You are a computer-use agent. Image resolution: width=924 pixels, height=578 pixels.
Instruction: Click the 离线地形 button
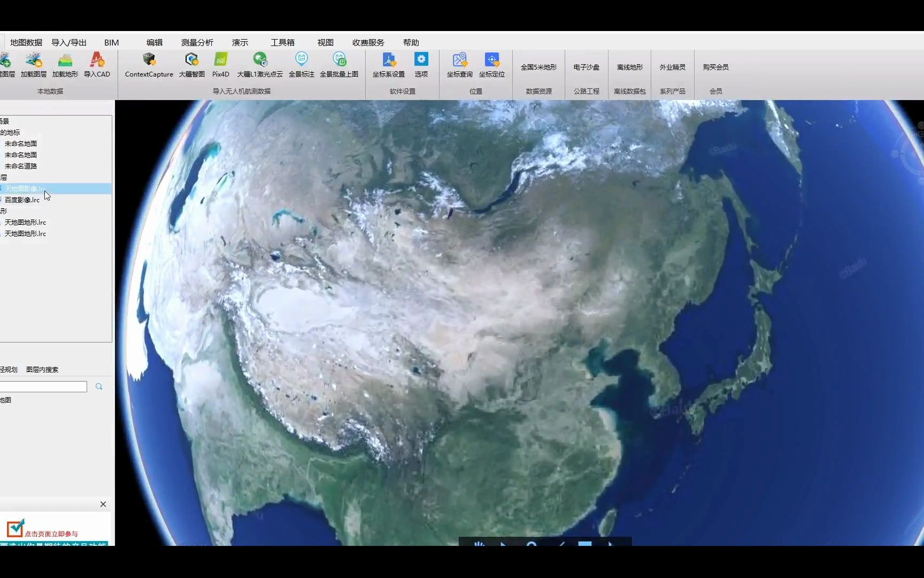630,67
